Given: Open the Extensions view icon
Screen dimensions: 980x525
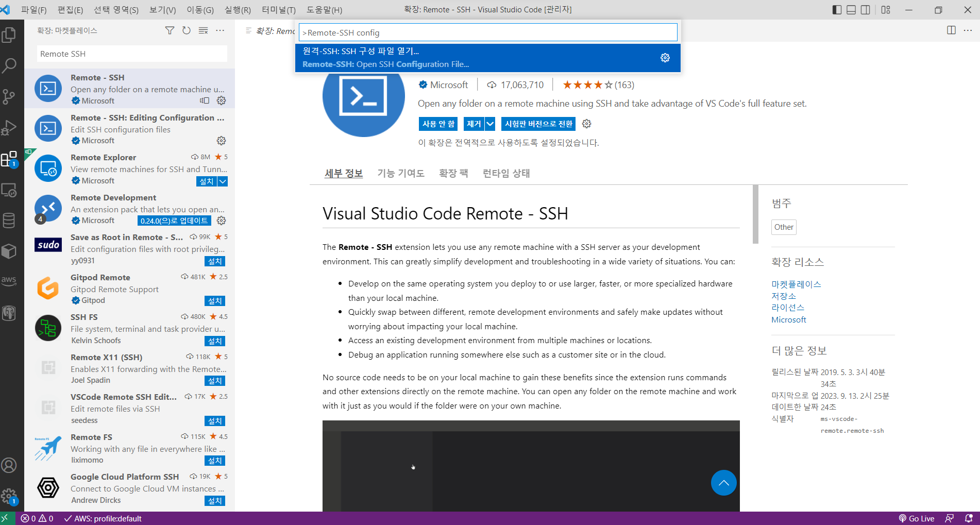Looking at the screenshot, I should (x=9, y=159).
